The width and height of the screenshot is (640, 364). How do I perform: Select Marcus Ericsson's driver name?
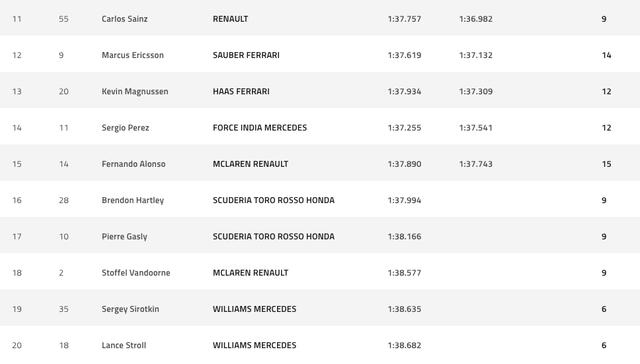[x=133, y=55]
